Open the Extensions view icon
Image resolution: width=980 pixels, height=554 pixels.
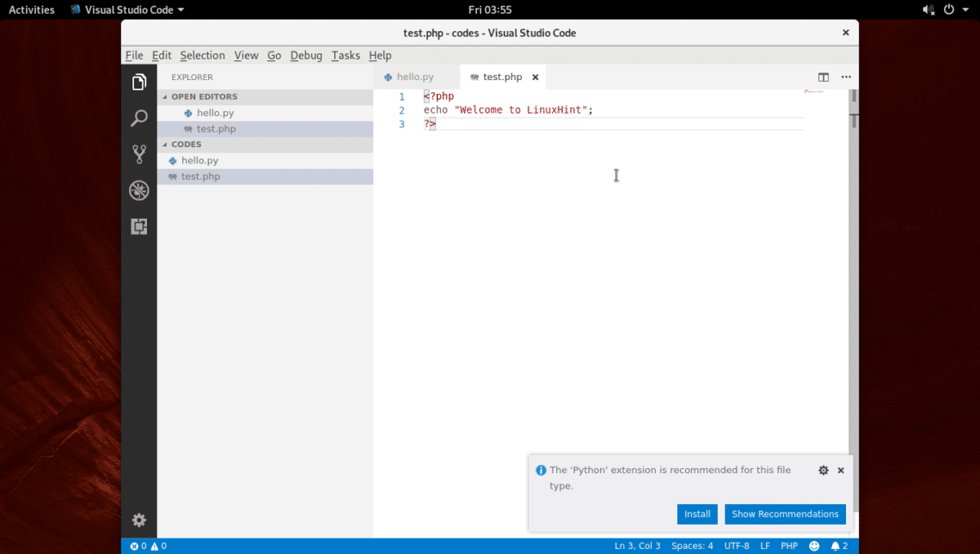(138, 226)
